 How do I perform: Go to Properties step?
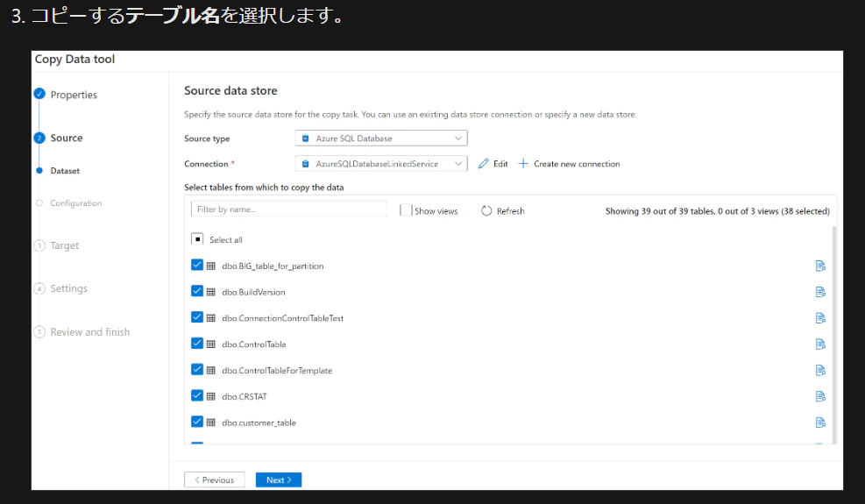(74, 95)
